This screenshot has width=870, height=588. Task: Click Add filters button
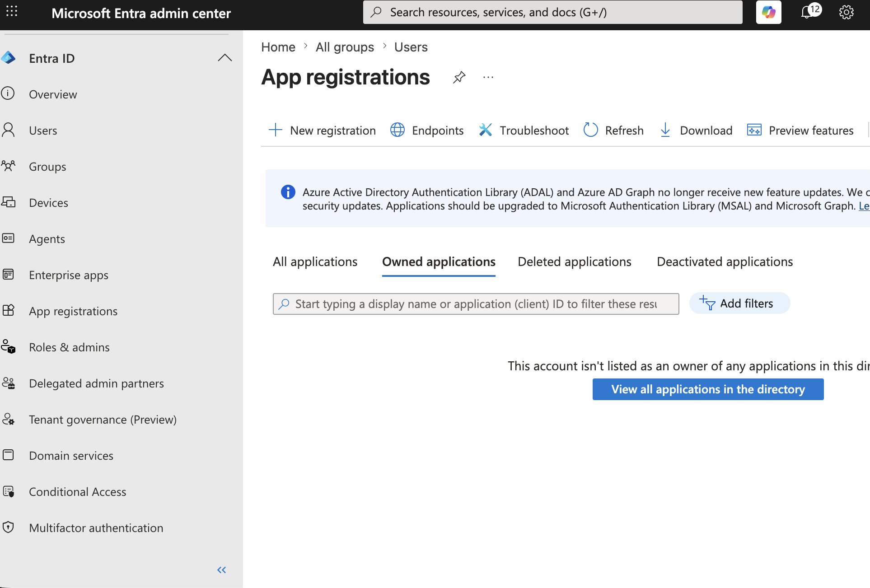[x=739, y=303]
